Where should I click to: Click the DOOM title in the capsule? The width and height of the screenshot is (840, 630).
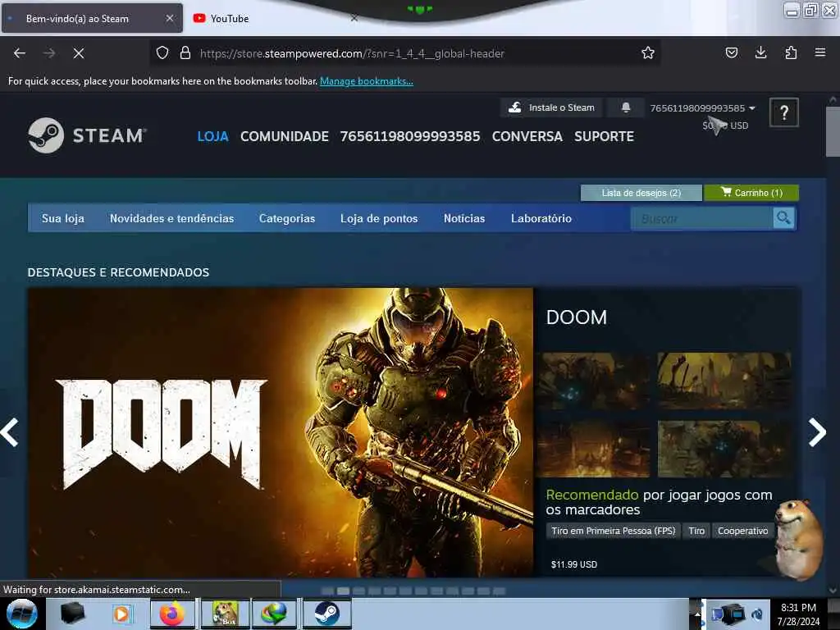click(577, 317)
